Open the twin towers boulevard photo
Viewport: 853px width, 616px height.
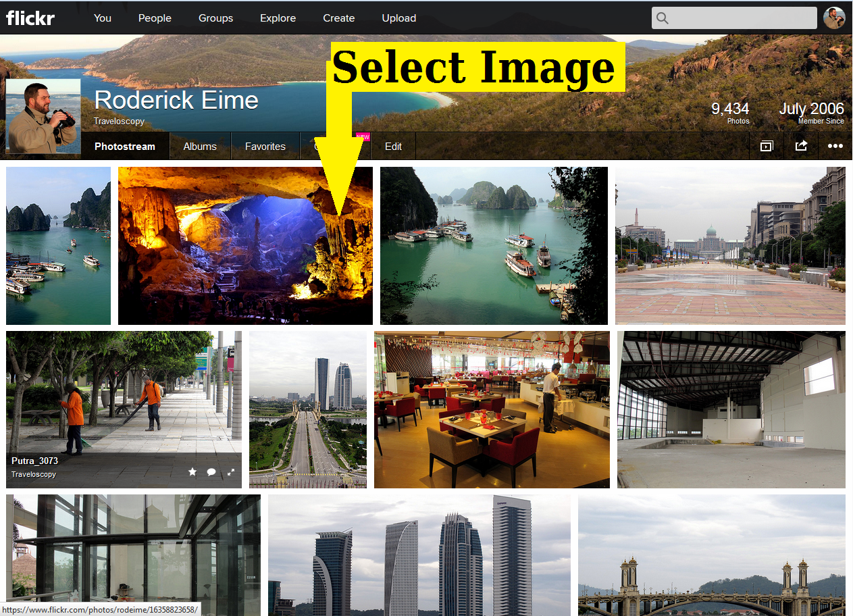coord(308,409)
